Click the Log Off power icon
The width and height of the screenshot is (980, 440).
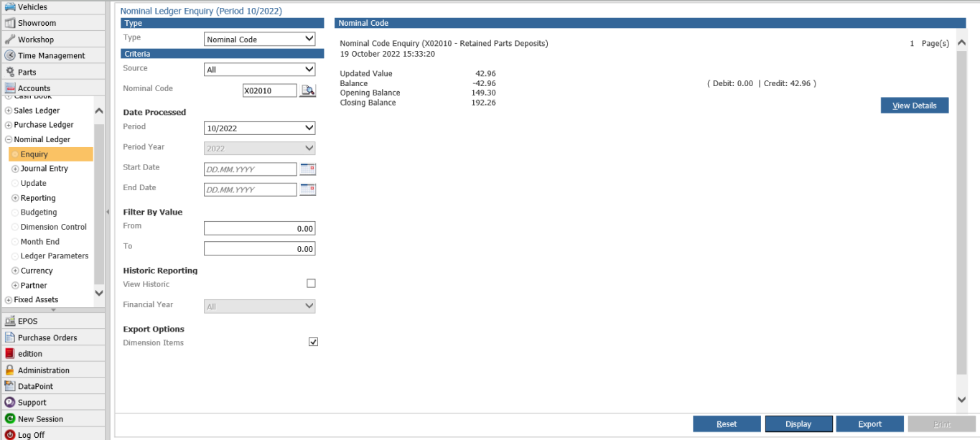(10, 435)
